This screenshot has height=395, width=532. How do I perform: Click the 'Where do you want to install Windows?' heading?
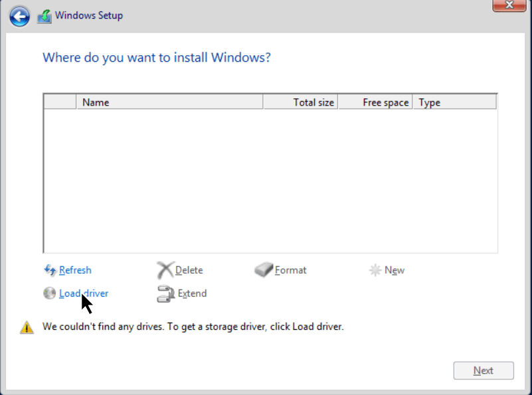pos(156,58)
